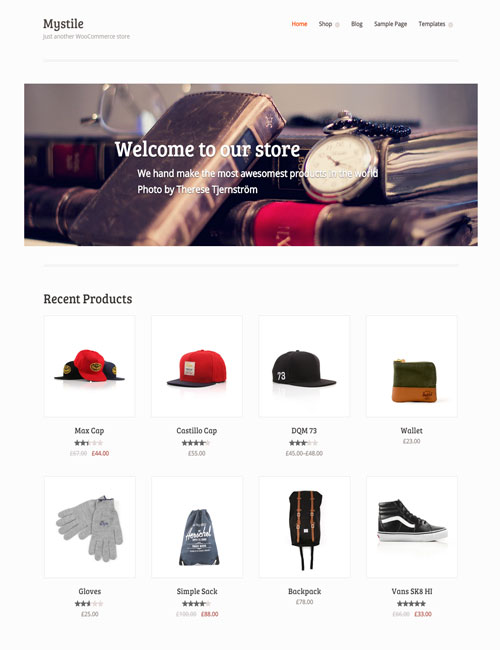Open the Blog menu item

coord(357,24)
